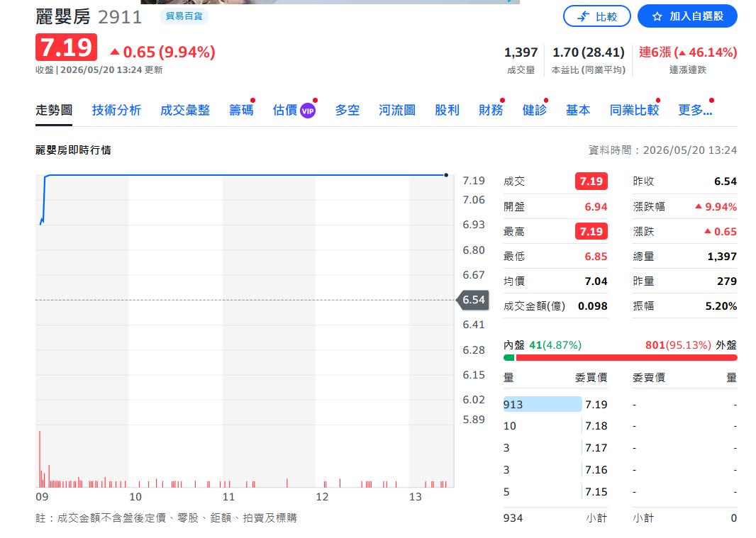756x538 pixels.
Task: Click the 比較 compare button
Action: tap(596, 16)
